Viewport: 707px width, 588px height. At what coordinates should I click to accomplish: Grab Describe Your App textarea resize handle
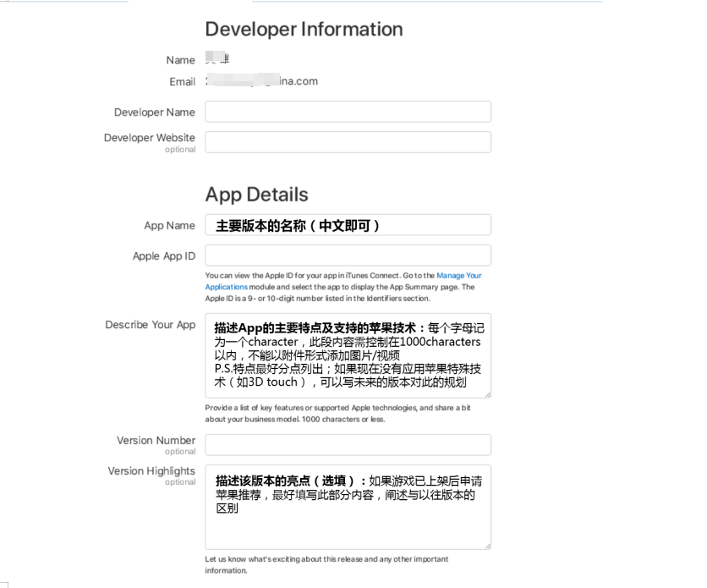488,394
